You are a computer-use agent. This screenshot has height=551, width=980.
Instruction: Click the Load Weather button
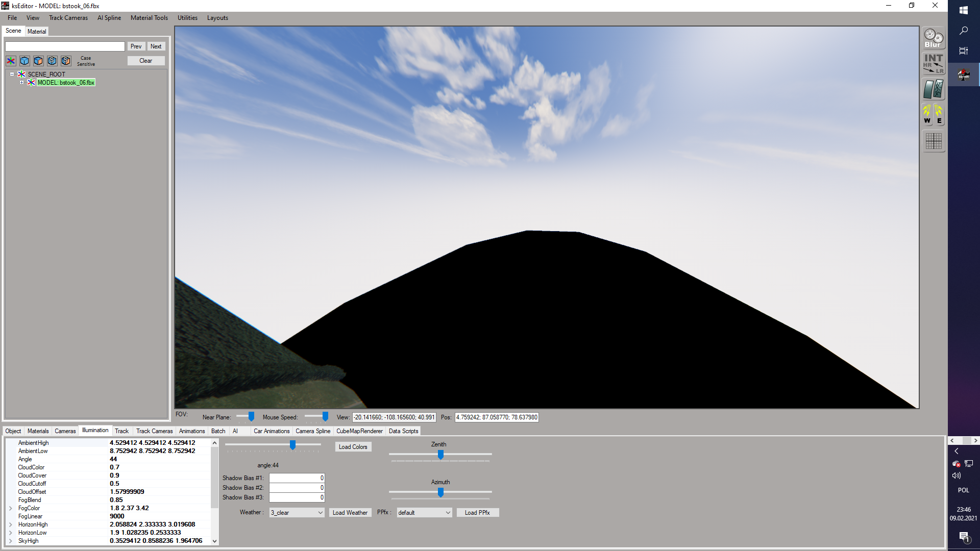[350, 513]
